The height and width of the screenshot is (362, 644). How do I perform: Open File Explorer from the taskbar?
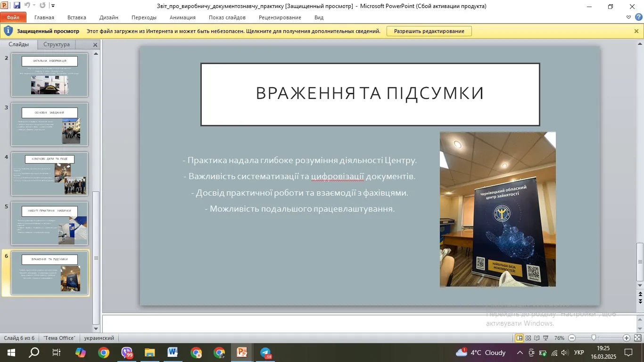click(149, 353)
